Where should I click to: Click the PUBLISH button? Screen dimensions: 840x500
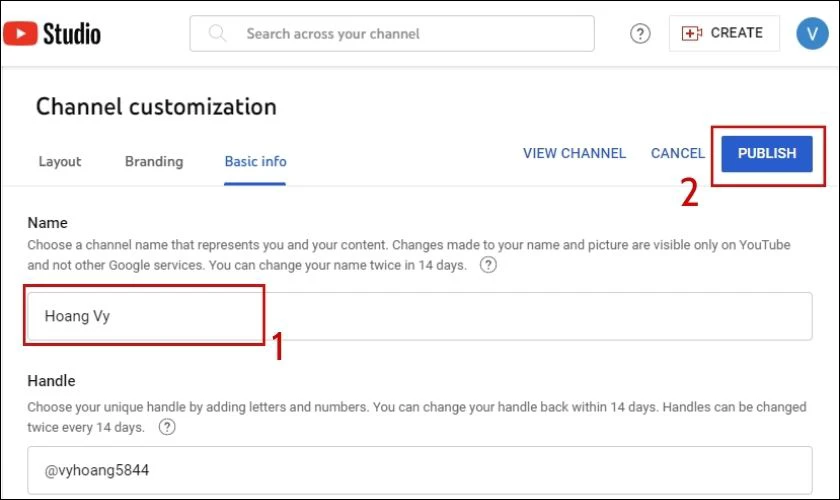[767, 154]
